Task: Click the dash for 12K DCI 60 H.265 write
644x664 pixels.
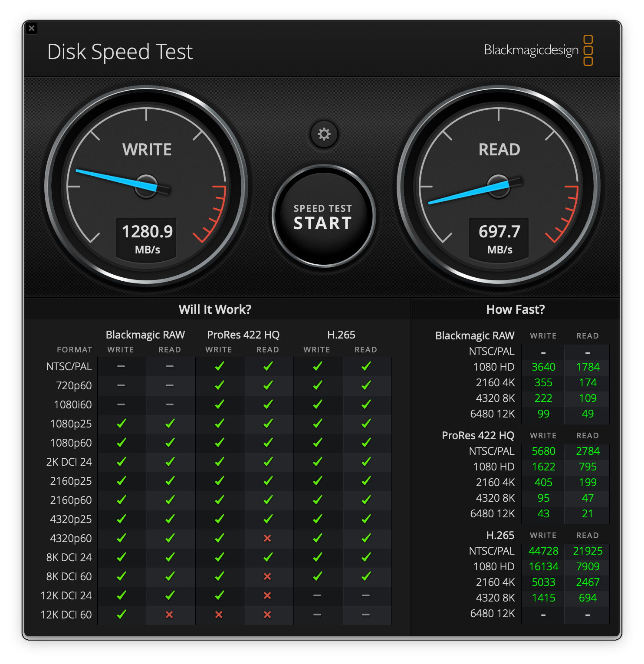Action: click(x=318, y=615)
